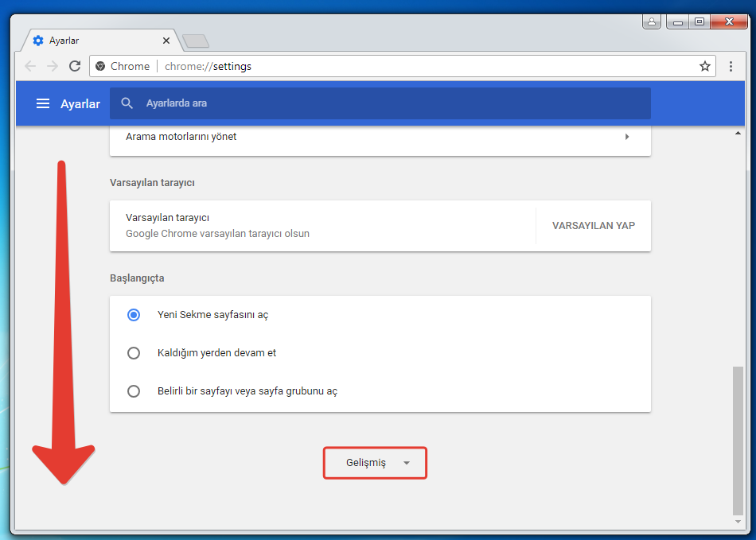Close the Ayarlar tab
The height and width of the screenshot is (540, 756).
click(x=166, y=41)
